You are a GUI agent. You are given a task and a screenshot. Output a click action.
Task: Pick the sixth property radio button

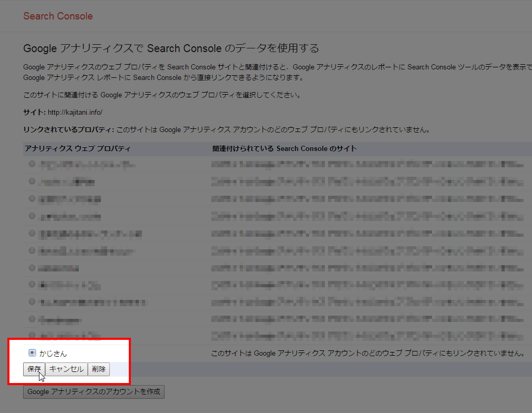[x=32, y=250]
